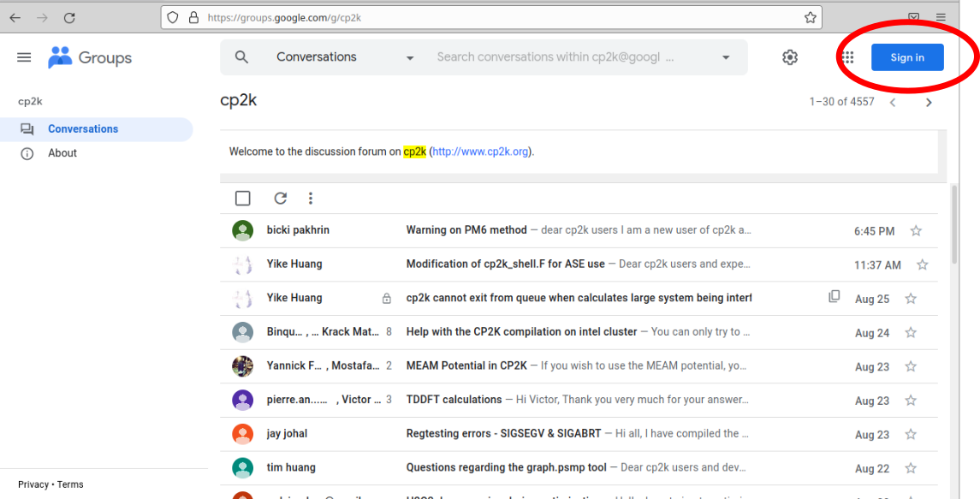The image size is (980, 499).
Task: Click the lock icon on Yike Huang's thread
Action: (387, 299)
